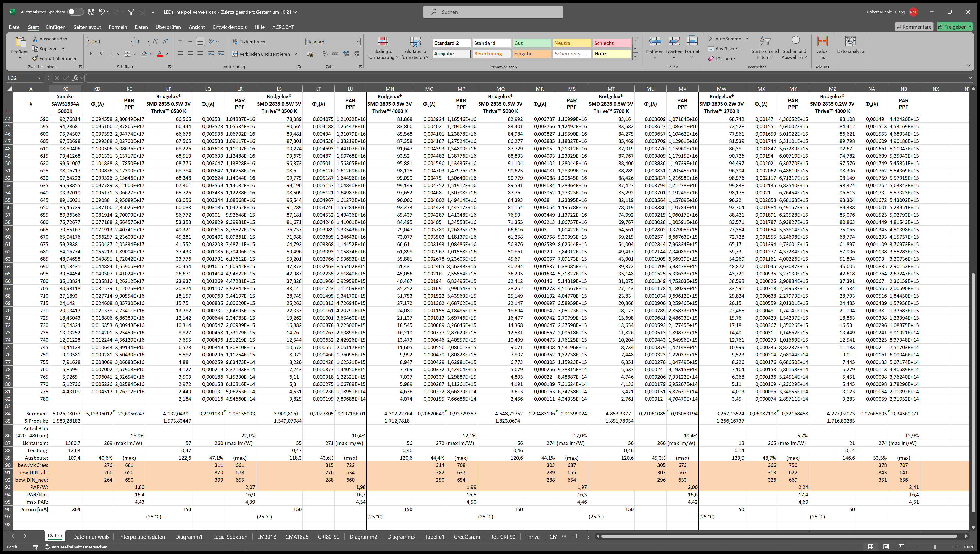Open the Datei menu
The image size is (980, 554).
coord(14,27)
